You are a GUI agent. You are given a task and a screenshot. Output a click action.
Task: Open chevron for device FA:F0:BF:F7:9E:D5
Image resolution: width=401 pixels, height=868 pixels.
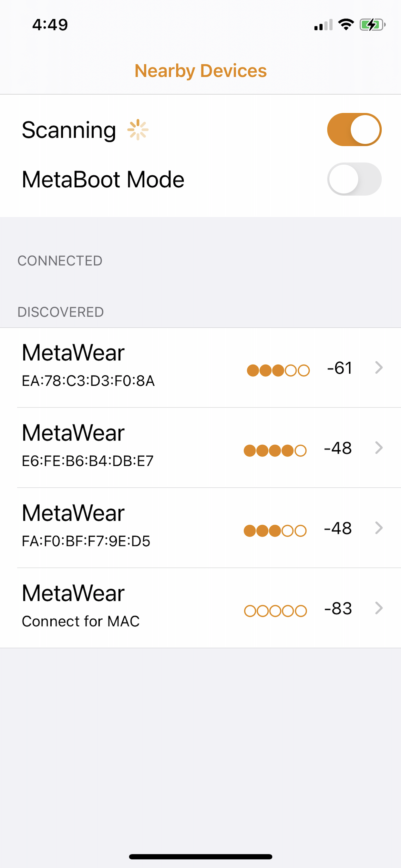(379, 528)
